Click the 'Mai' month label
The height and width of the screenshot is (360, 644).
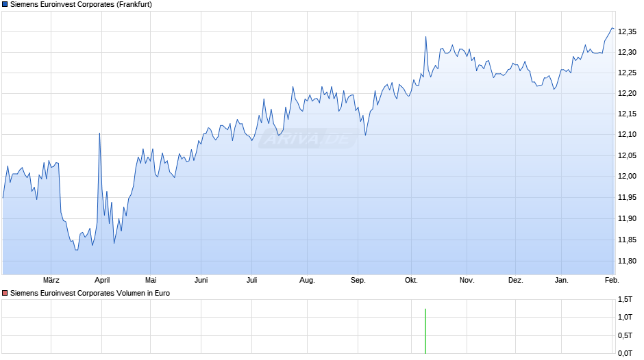(x=150, y=280)
